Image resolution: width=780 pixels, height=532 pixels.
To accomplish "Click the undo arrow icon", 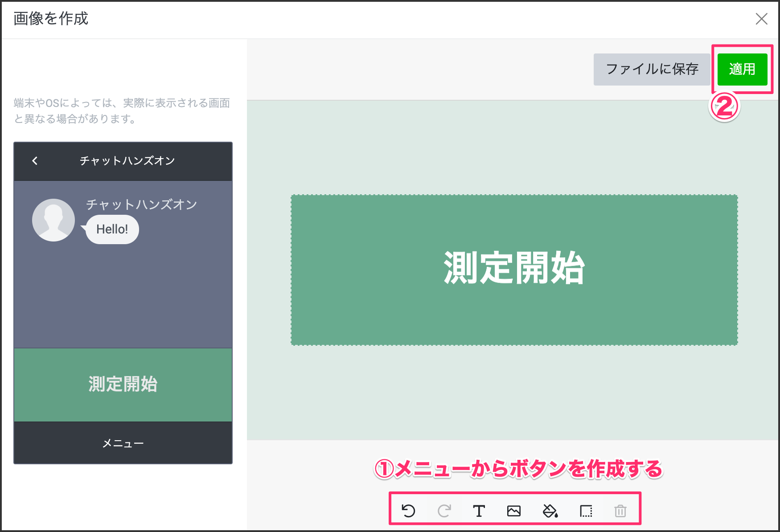I will coord(408,511).
